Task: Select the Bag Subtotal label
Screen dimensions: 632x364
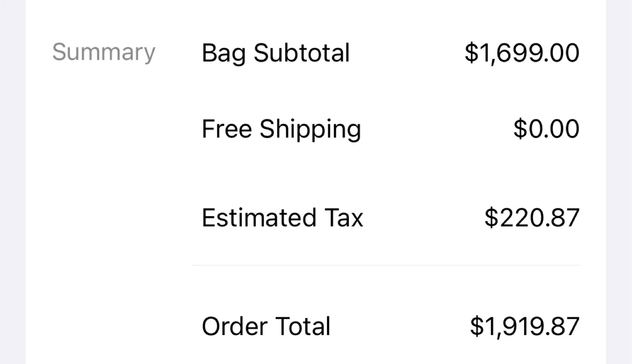Action: click(x=275, y=54)
